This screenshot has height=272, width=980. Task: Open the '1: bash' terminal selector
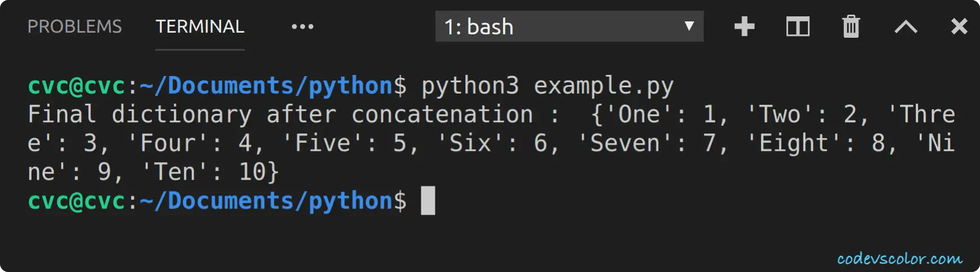click(x=569, y=26)
